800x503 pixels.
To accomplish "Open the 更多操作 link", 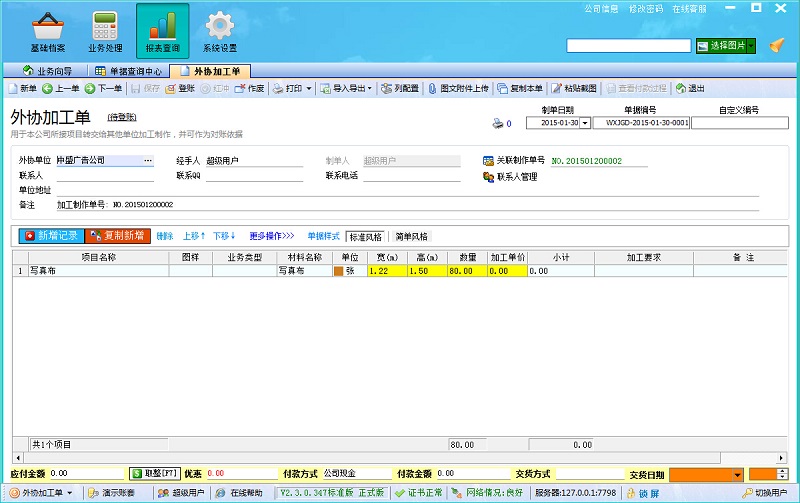I will click(271, 237).
